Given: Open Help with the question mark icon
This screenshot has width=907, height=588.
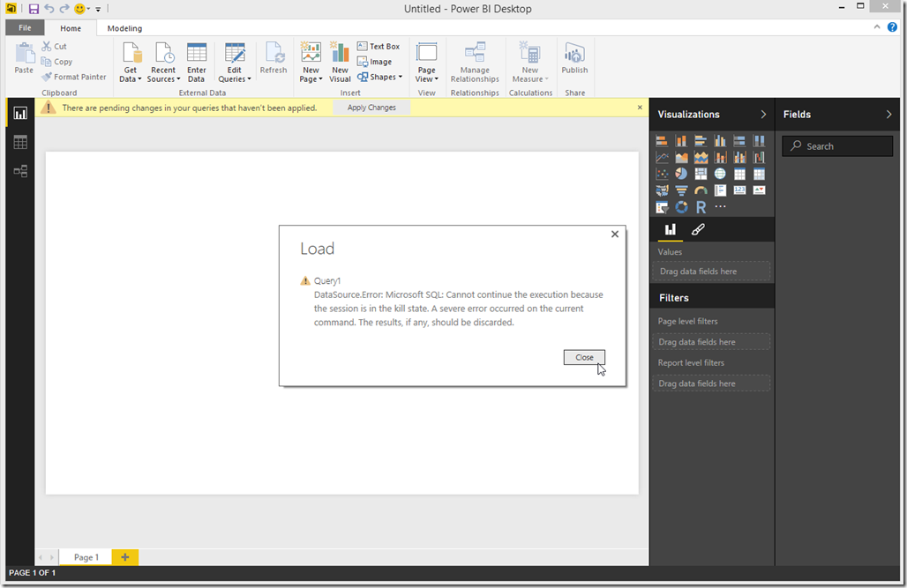Looking at the screenshot, I should pos(893,27).
